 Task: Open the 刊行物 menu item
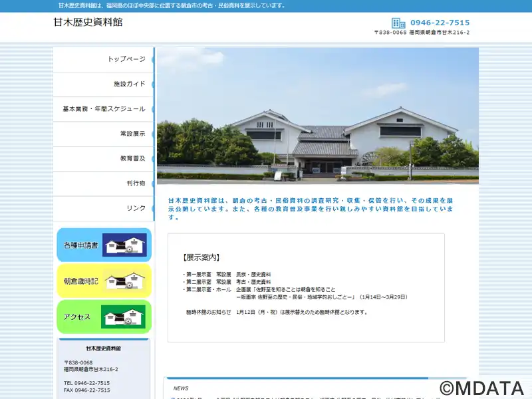[104, 184]
